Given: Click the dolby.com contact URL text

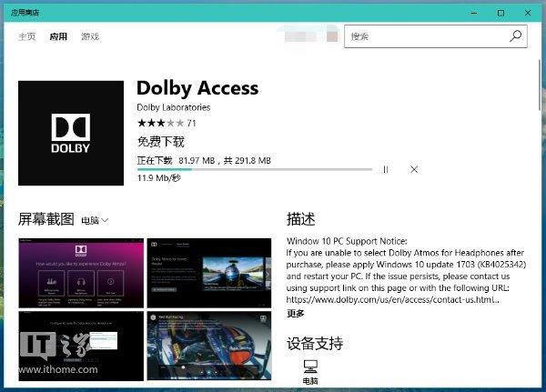Looking at the screenshot, I should tap(392, 300).
